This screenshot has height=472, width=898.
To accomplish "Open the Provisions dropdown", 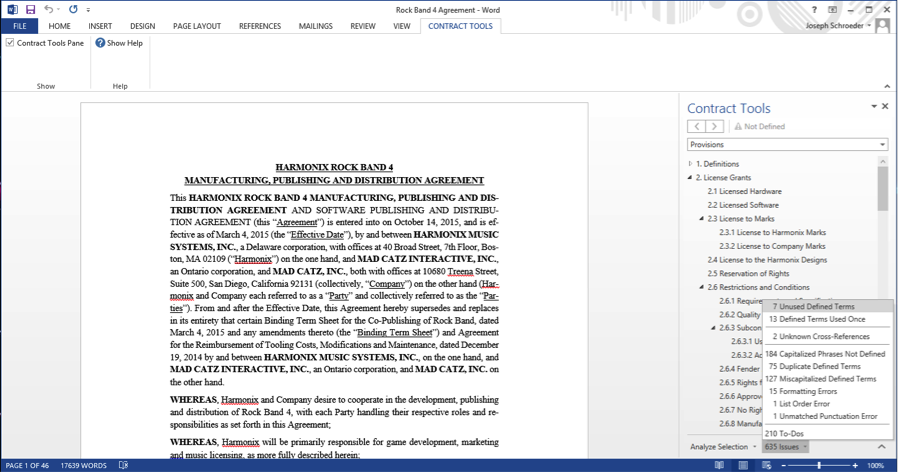I will point(787,144).
